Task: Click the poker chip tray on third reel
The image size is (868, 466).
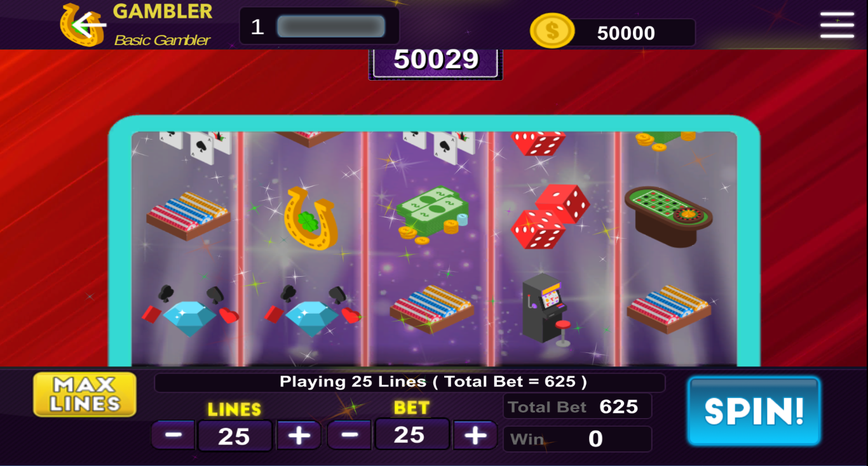Action: [x=431, y=309]
